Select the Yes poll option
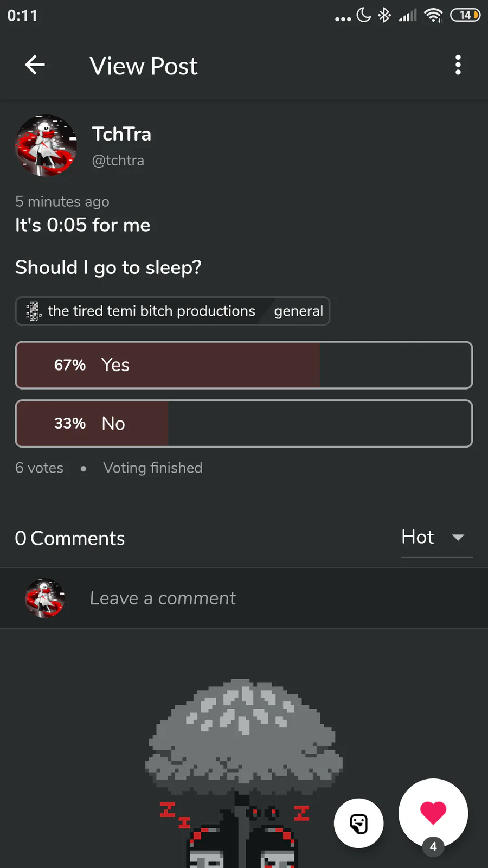 tap(244, 365)
